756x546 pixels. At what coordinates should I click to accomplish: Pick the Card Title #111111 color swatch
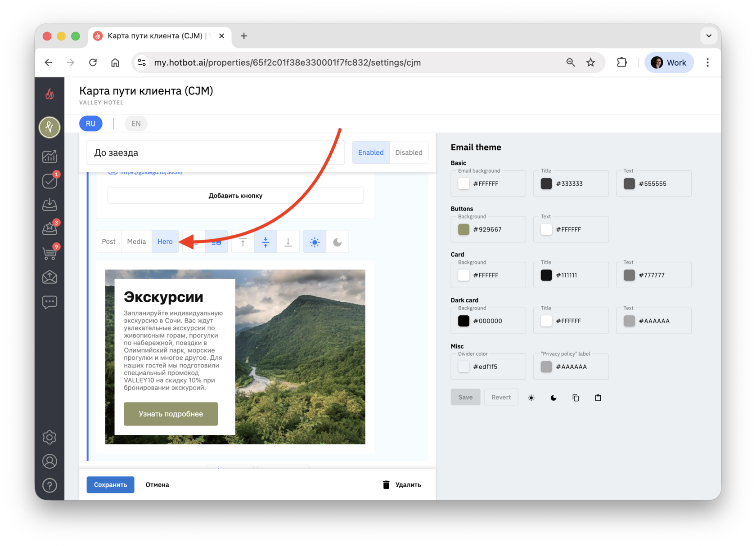(546, 275)
